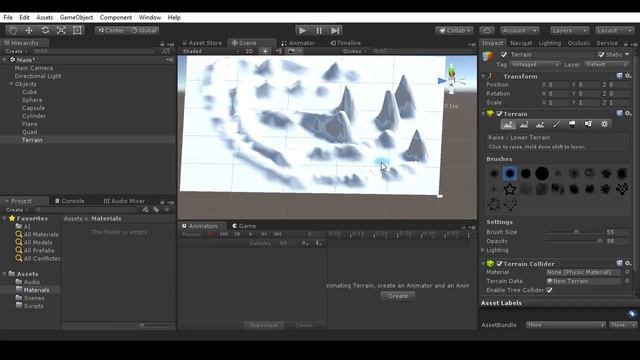Open the GameObject menu
The image size is (640, 360).
point(76,18)
